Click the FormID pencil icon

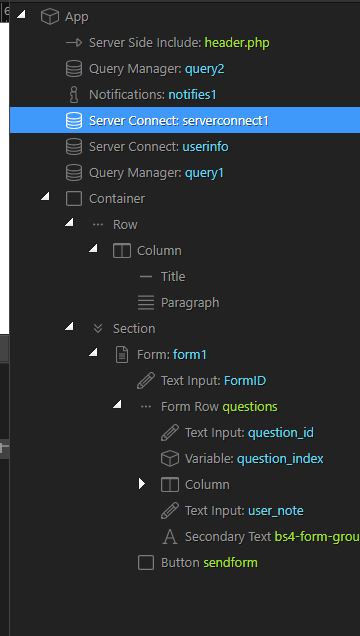(146, 381)
